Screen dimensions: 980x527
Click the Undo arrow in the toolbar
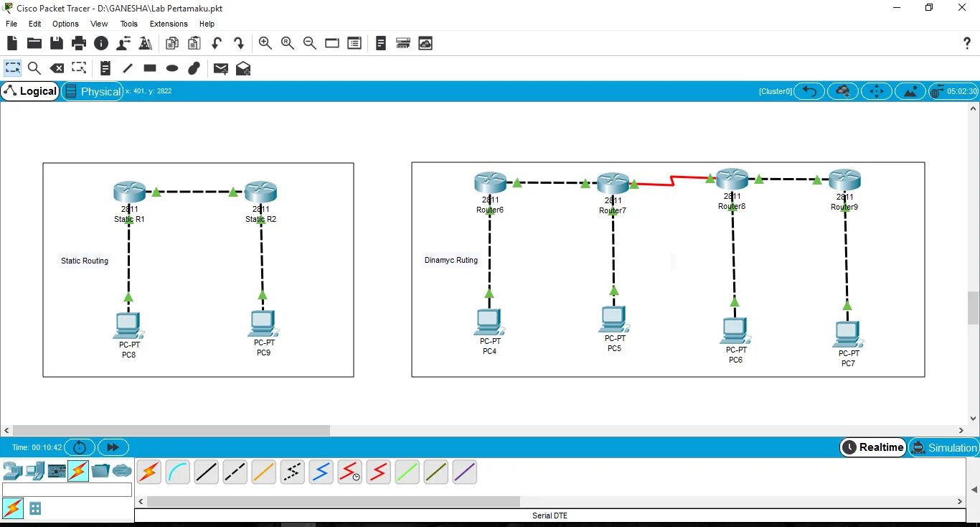click(217, 44)
